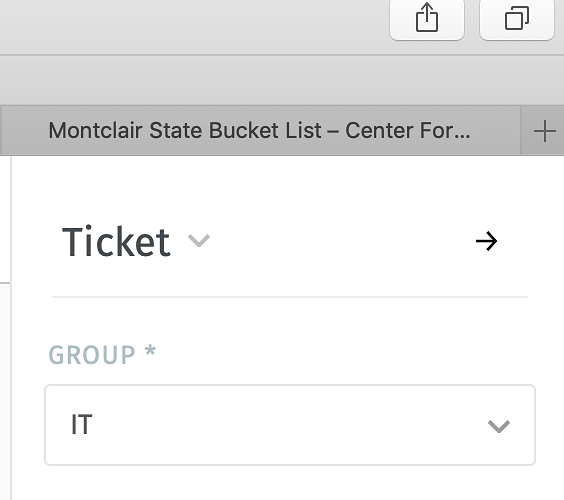Click the divider line under Ticket header

tap(290, 297)
